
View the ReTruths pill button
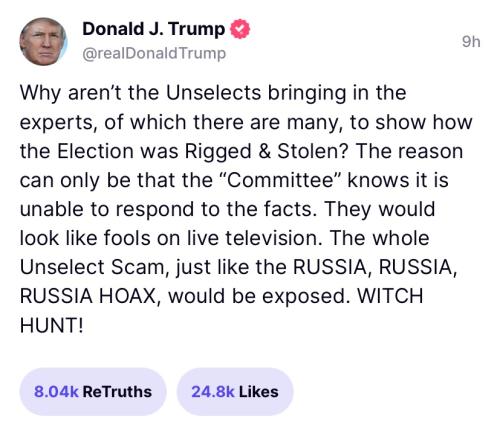click(93, 392)
